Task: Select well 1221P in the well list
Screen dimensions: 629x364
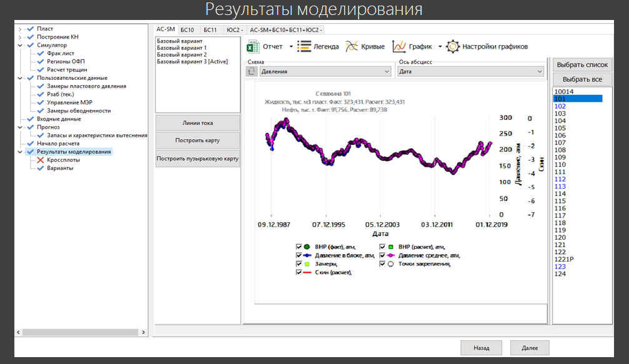Action: (x=563, y=259)
